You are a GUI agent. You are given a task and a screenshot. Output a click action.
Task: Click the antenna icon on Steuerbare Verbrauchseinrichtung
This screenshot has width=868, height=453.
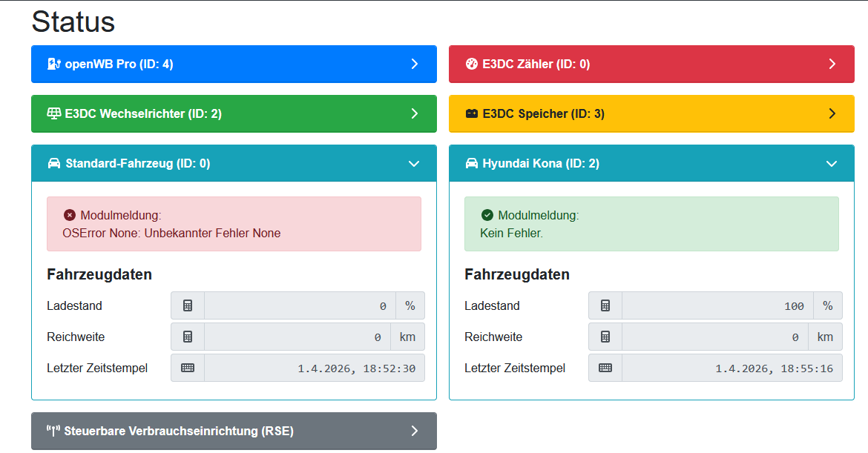[x=53, y=431]
